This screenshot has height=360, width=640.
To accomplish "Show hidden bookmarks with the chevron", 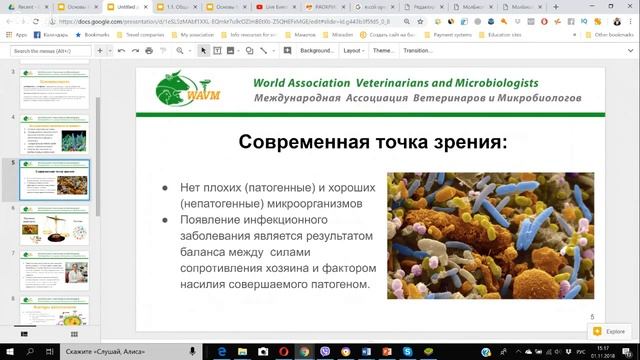I will pos(574,35).
